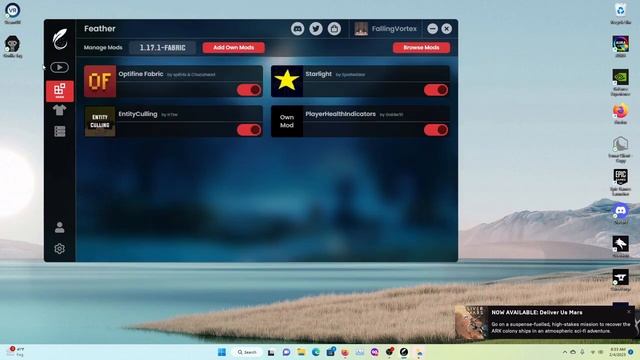Click the Optifine Fabric OF mod icon
The image size is (640, 360).
click(100, 81)
